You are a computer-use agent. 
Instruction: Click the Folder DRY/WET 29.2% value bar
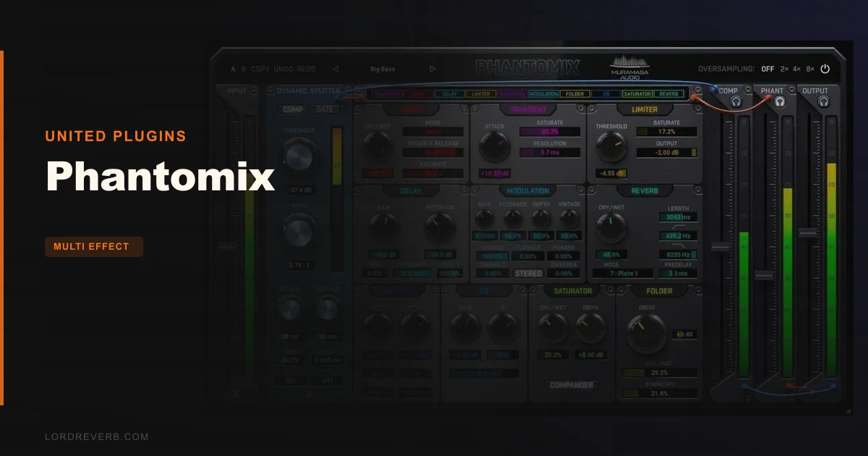tap(660, 372)
